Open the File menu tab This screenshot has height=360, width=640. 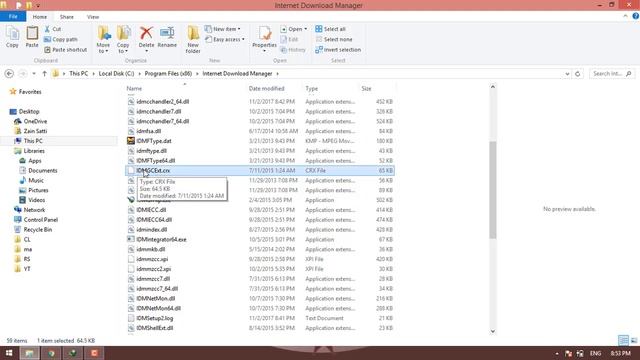point(13,16)
